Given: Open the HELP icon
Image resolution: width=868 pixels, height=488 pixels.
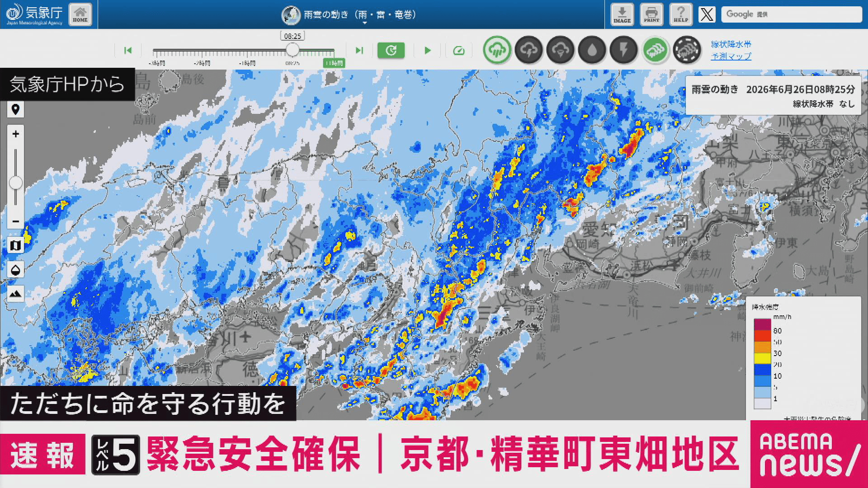Looking at the screenshot, I should click(681, 14).
